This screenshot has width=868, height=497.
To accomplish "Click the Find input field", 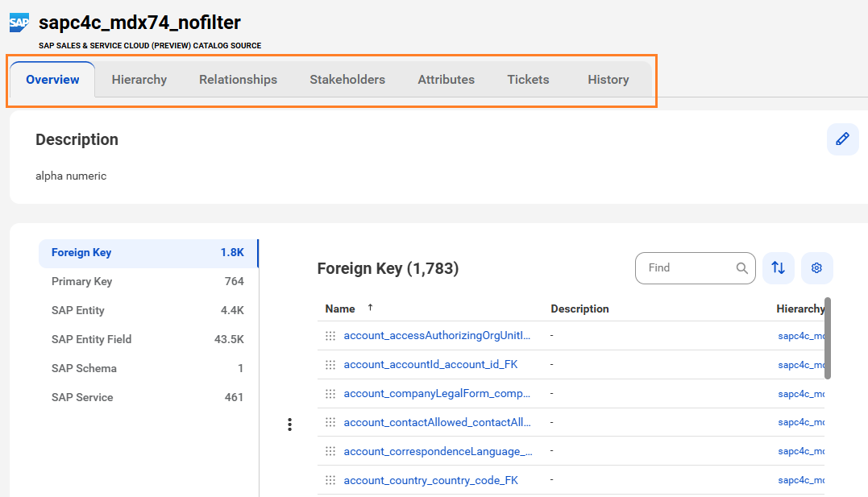I will 696,268.
